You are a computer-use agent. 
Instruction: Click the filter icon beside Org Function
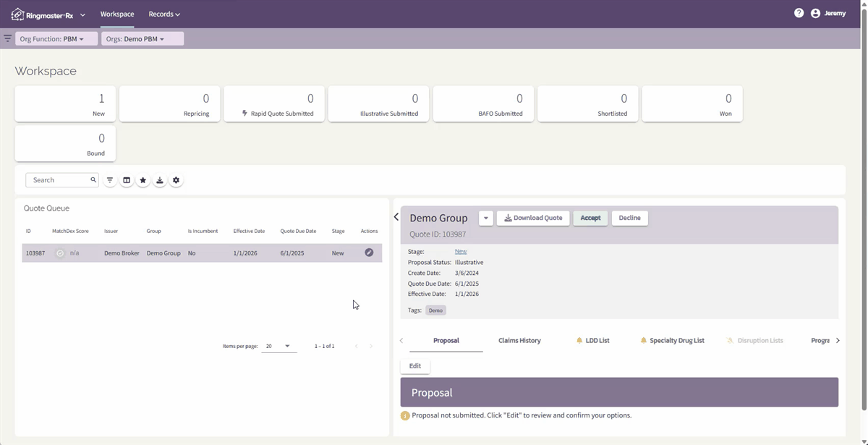tap(7, 38)
